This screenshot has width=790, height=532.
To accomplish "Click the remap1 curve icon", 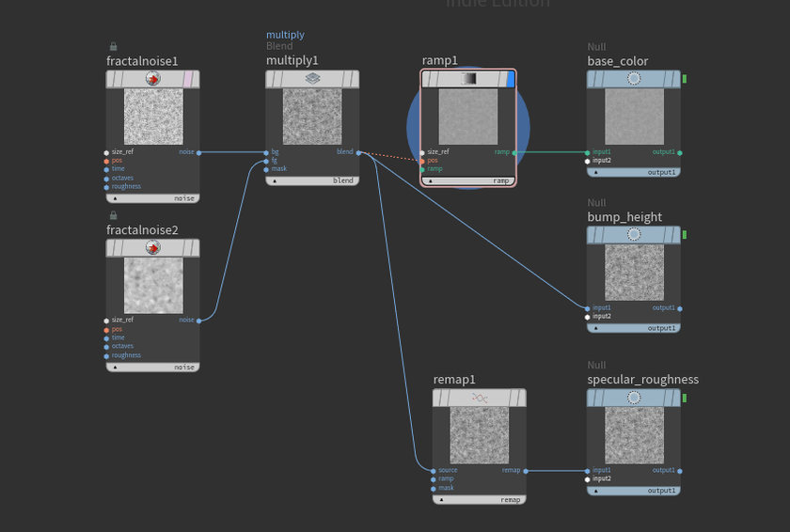I will [x=480, y=399].
